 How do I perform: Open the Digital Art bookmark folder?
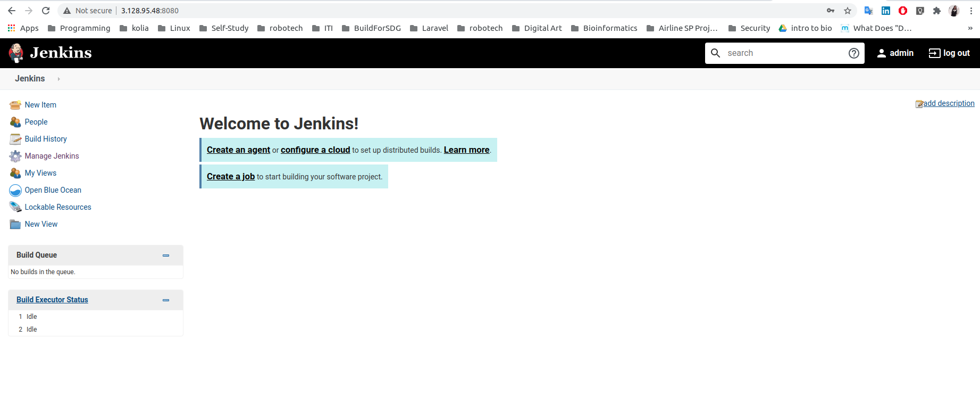coord(537,28)
